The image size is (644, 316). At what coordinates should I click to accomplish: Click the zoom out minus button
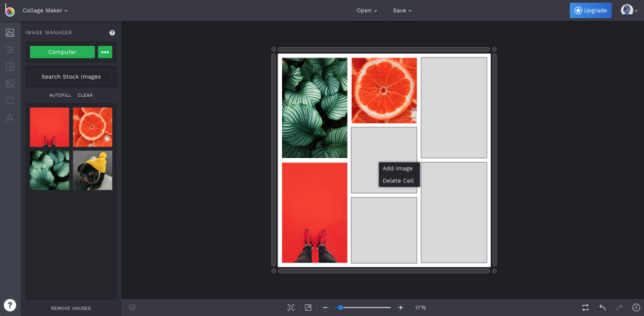[325, 308]
